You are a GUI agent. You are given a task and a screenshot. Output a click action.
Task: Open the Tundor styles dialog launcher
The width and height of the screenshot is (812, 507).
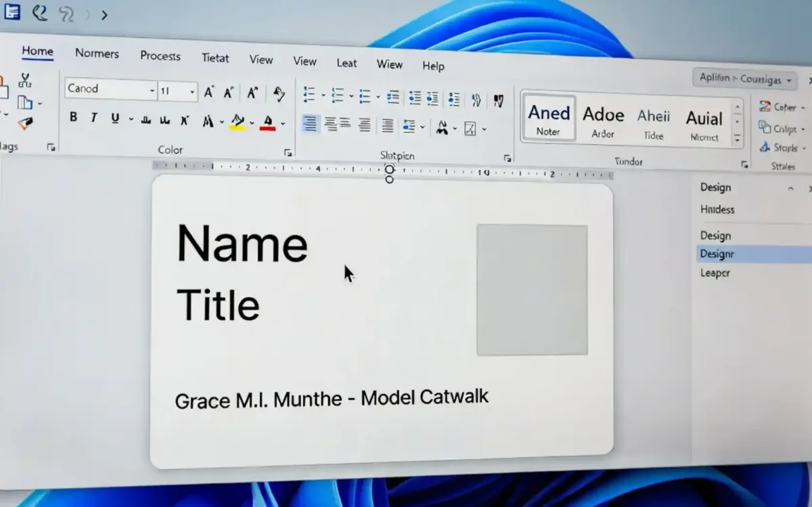744,164
